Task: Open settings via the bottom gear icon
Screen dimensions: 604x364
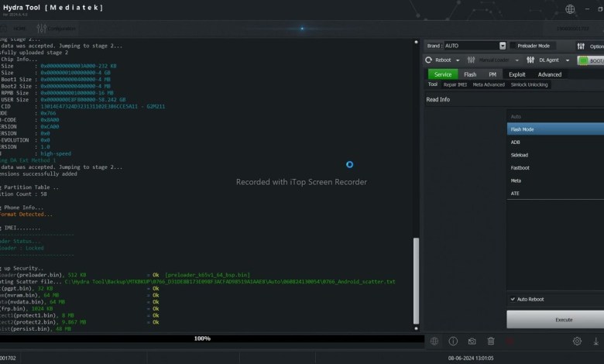Action: (577, 341)
